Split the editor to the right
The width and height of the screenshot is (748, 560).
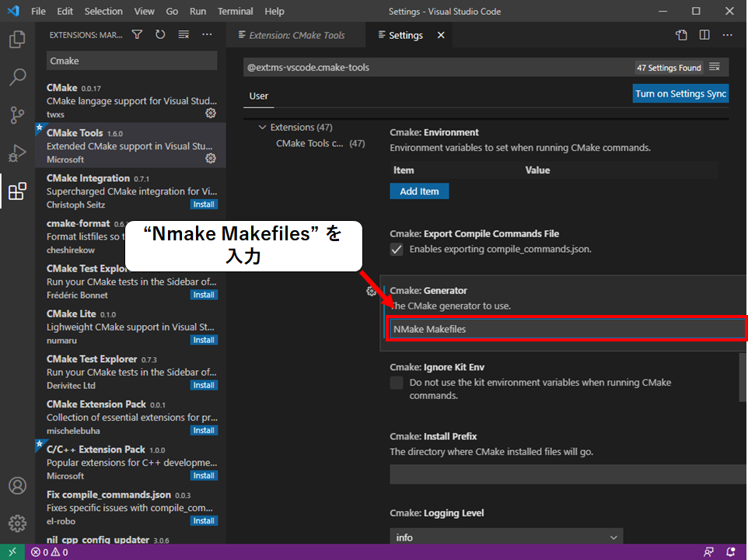(704, 35)
